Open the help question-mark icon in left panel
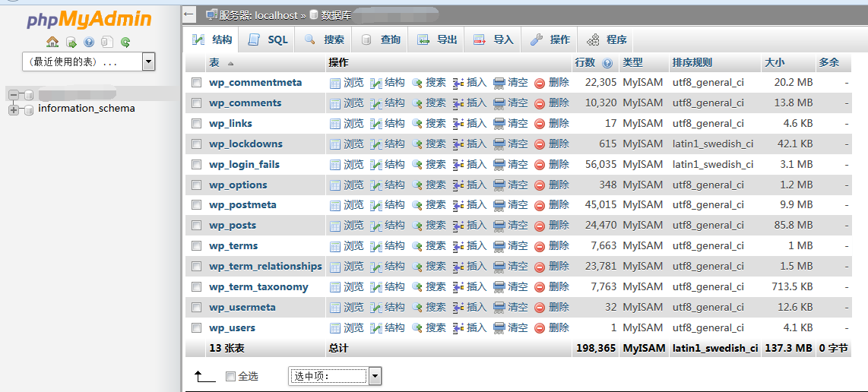868x392 pixels. pos(89,42)
